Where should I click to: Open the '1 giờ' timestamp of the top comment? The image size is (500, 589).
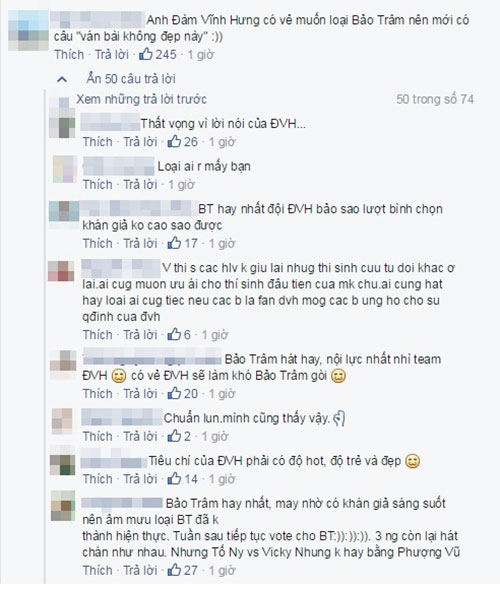[201, 54]
